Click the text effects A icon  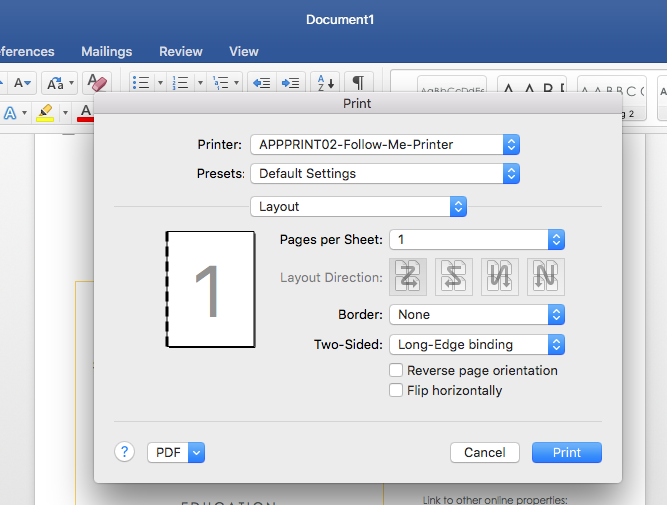point(10,113)
